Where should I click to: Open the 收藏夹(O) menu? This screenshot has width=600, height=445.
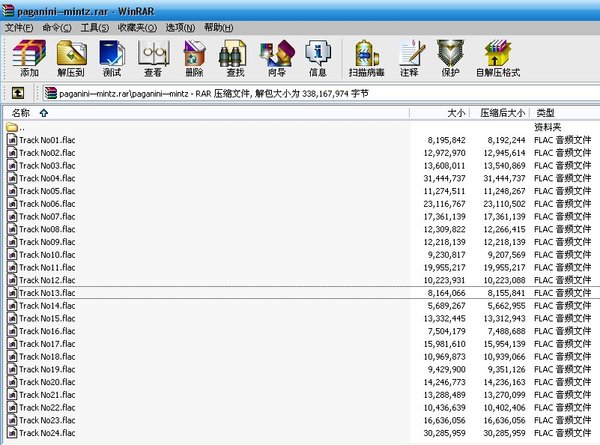pyautogui.click(x=137, y=28)
